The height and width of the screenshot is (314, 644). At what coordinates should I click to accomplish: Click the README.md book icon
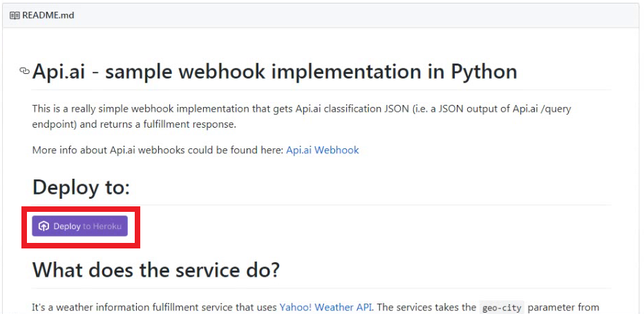(x=15, y=15)
